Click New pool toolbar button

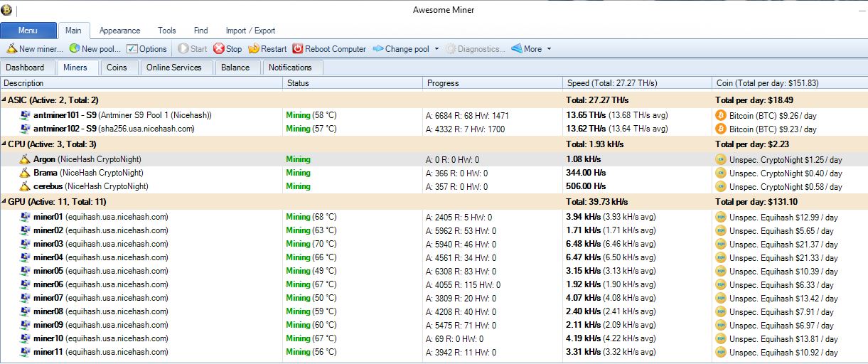tap(95, 49)
